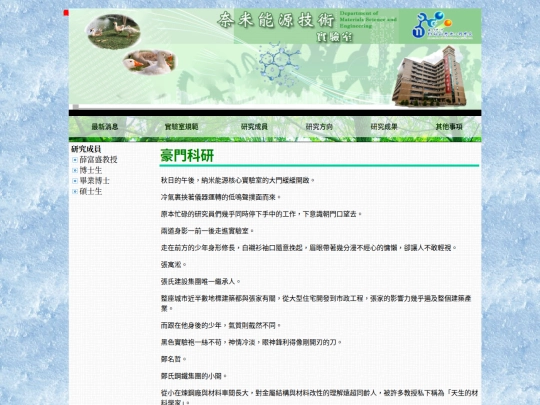Click the 博士生 sidebar link
This screenshot has width=540, height=405.
(91, 170)
